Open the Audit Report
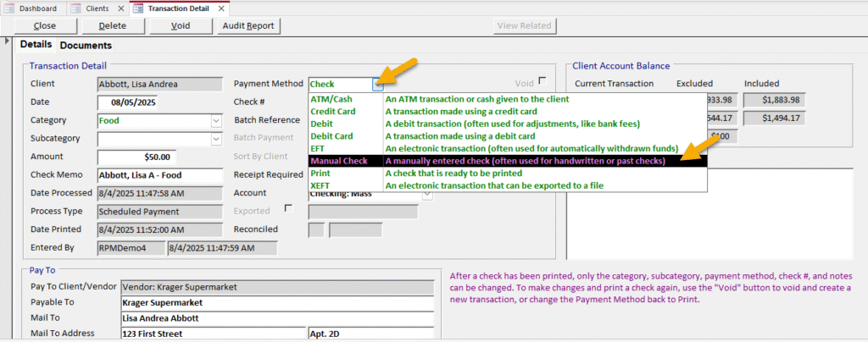 pyautogui.click(x=248, y=25)
